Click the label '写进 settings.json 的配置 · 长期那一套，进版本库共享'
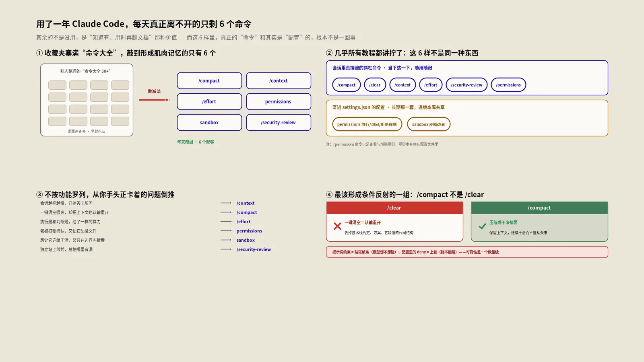644x362 pixels. pos(388,107)
